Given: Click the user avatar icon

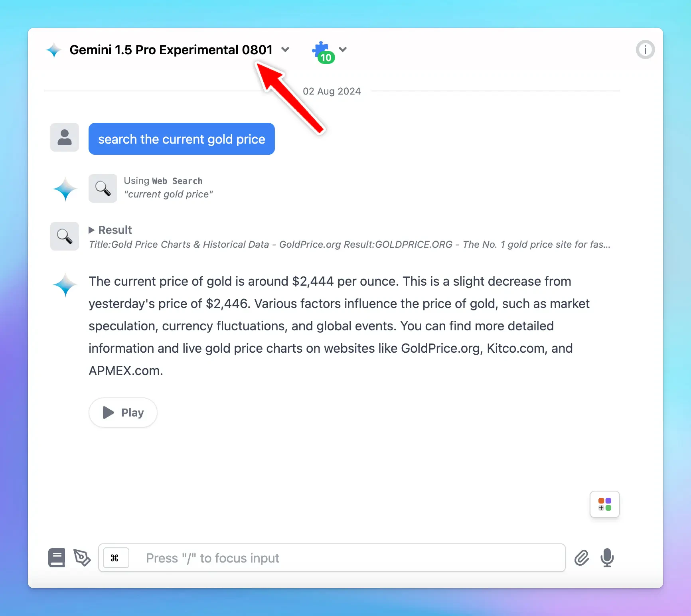Looking at the screenshot, I should pos(65,137).
